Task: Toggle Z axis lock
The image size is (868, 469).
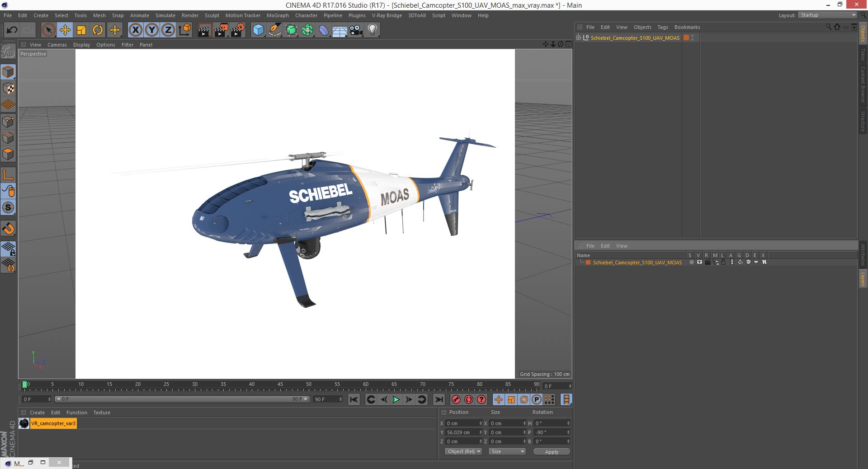Action: (168, 30)
